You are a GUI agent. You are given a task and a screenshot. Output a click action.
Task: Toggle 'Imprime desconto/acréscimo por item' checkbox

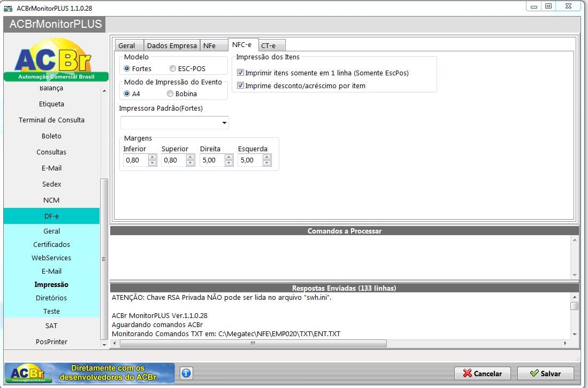click(240, 86)
